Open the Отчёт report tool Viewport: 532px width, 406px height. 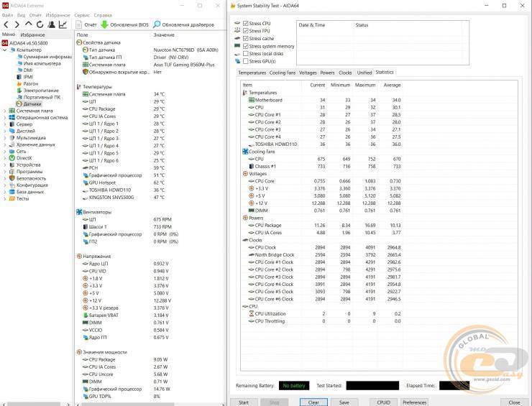[86, 24]
